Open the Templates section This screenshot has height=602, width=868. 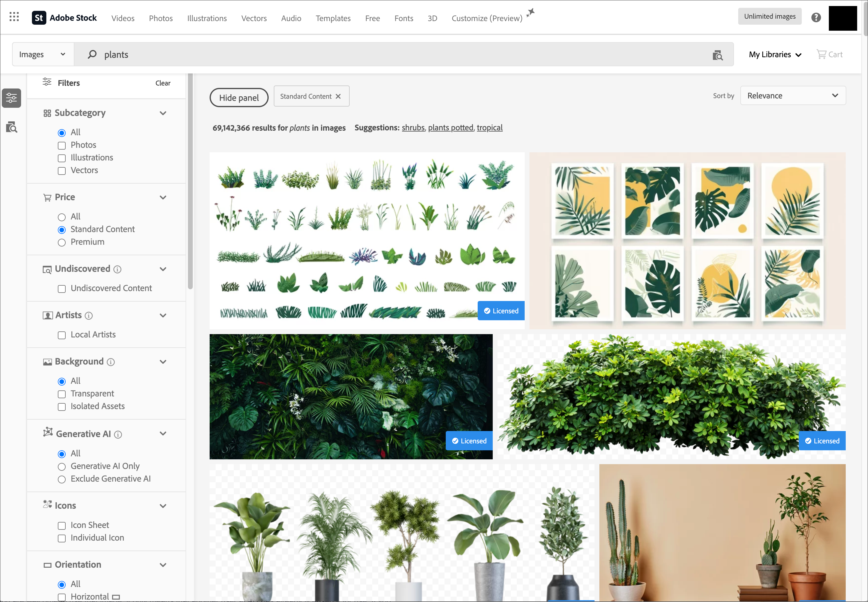(333, 18)
